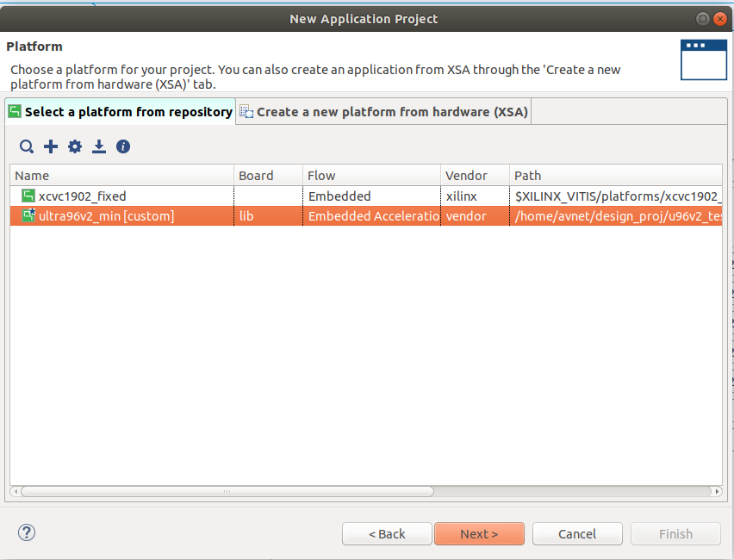734x560 pixels.
Task: Select the xcvc1902_fixed platform row
Action: 129,196
